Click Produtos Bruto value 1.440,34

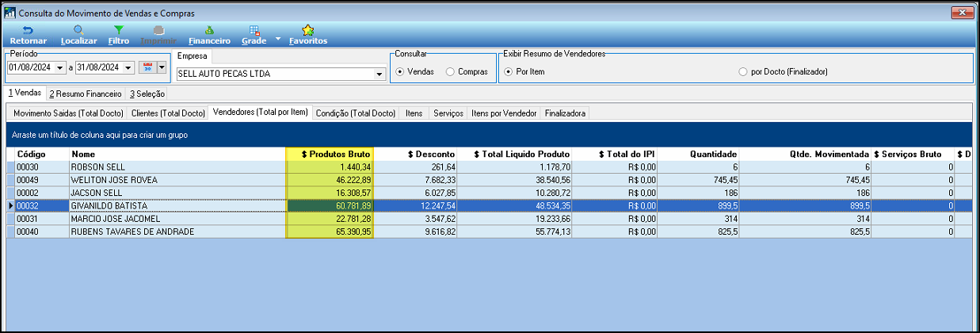coord(330,167)
